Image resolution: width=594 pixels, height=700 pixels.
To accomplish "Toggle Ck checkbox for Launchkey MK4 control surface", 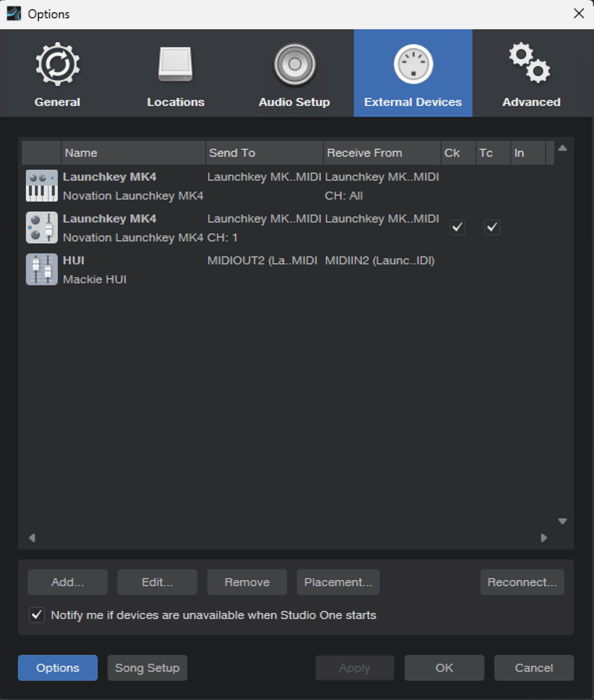I will [457, 227].
